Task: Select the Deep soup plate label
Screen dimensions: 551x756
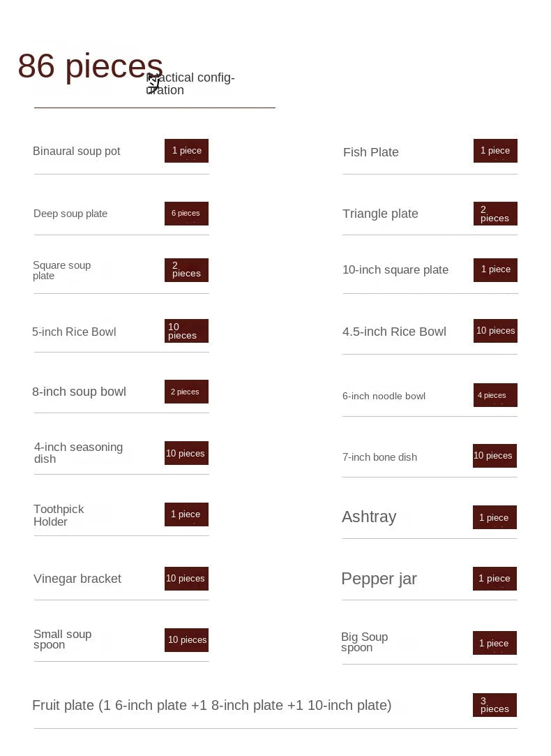Action: [70, 214]
